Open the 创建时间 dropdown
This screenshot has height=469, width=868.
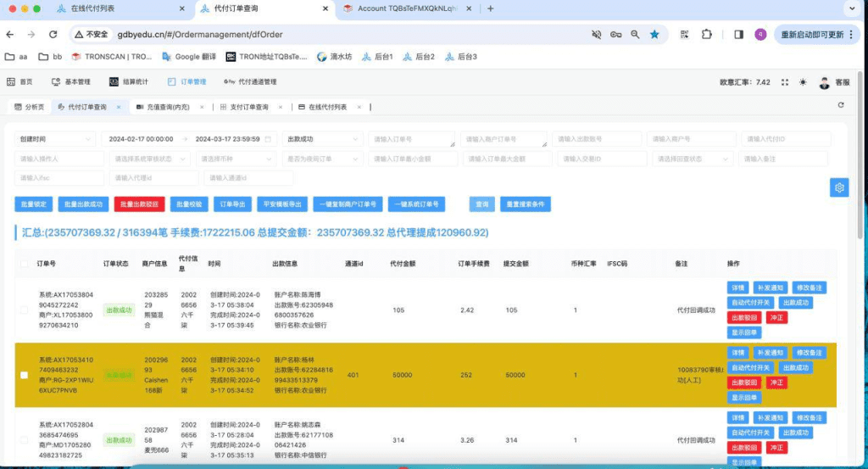[55, 139]
